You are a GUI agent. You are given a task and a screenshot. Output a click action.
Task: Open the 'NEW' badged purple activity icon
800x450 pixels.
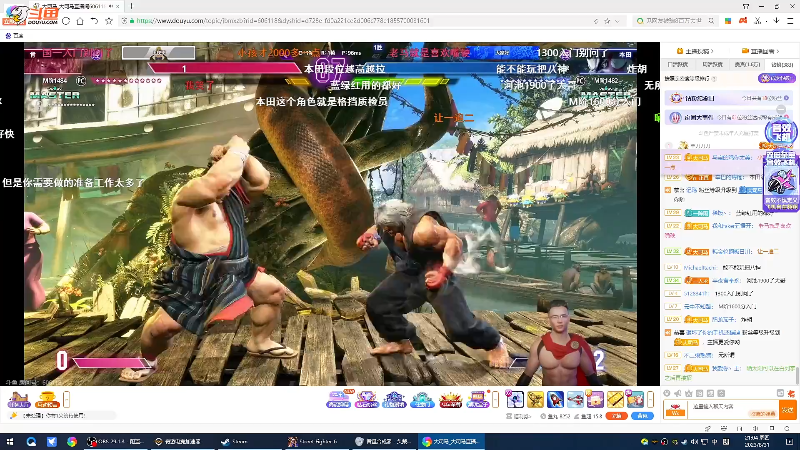339,399
